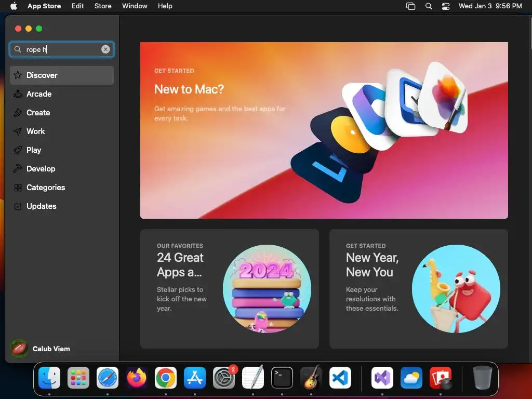Open the Apple menu
Screen dimensions: 532x399
coord(14,6)
